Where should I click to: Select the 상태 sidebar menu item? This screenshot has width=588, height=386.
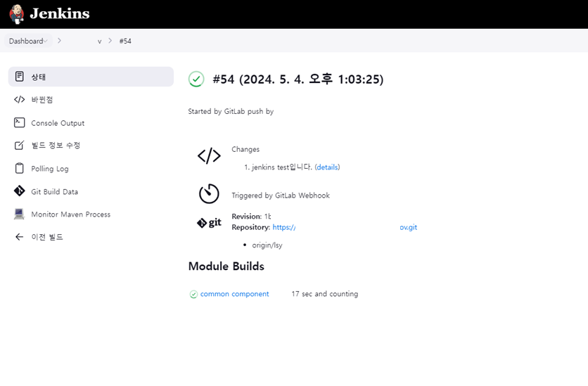91,77
